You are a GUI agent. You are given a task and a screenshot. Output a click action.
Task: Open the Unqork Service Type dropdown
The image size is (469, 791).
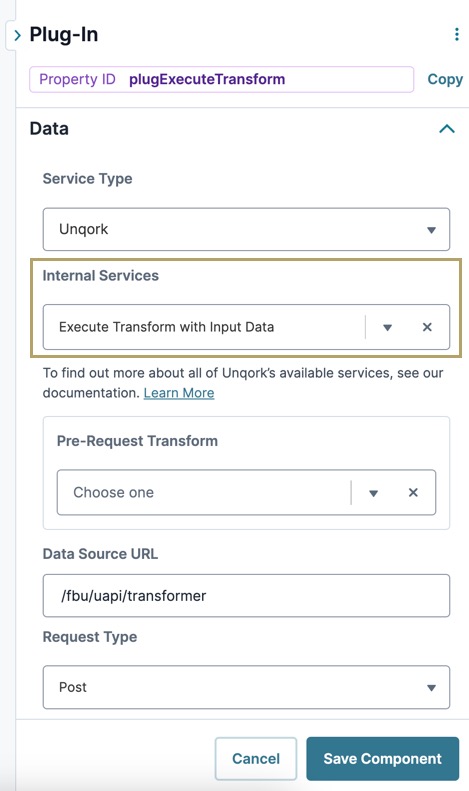[x=246, y=229]
